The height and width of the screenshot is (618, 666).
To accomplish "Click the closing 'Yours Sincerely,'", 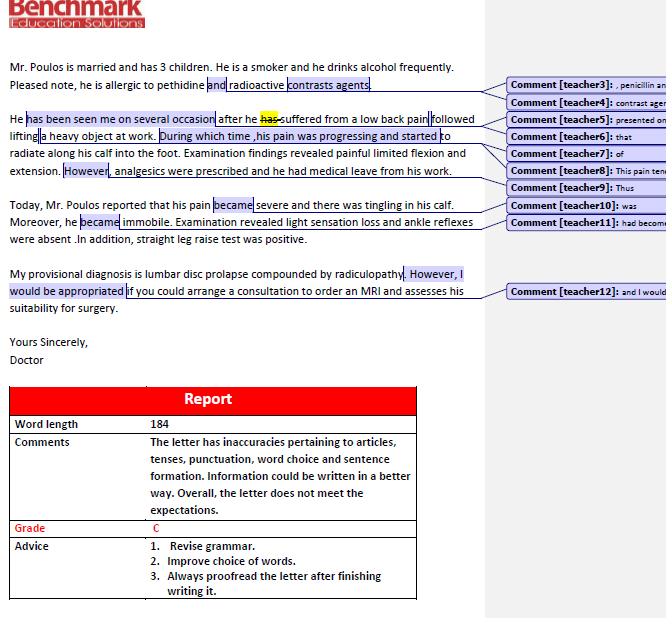I will pyautogui.click(x=49, y=342).
